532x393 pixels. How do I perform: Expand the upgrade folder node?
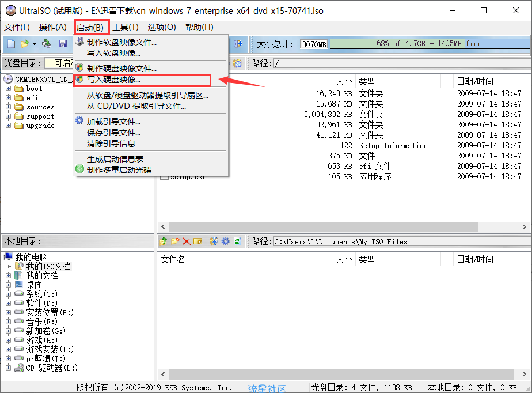tap(8, 126)
